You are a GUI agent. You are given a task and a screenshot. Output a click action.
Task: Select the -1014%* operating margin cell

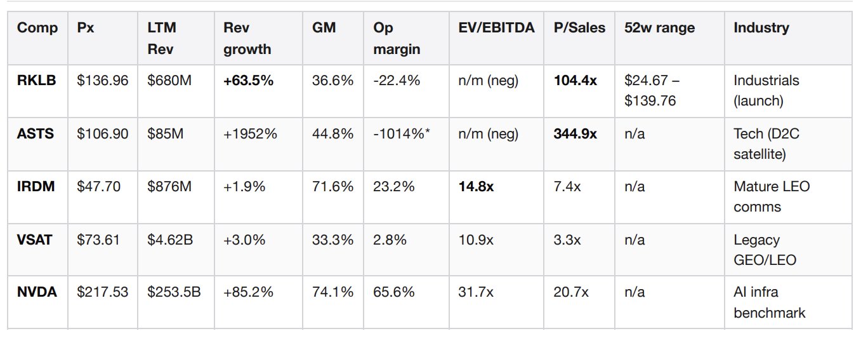coord(402,133)
